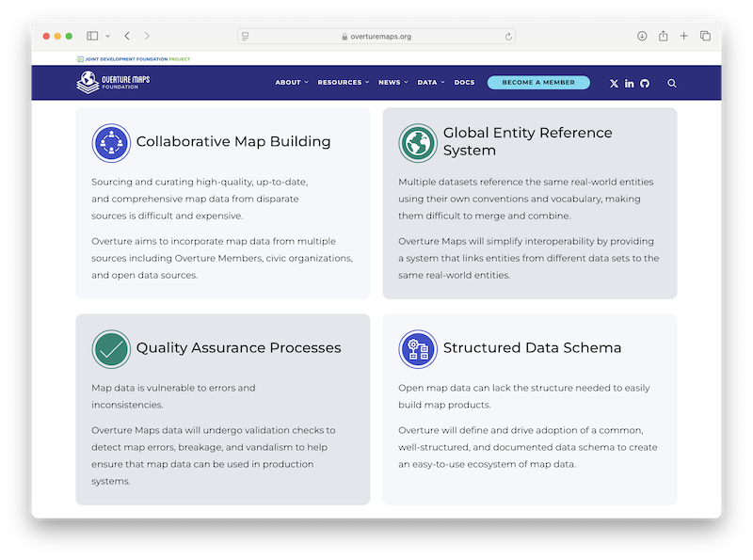Show Safari downloads
The height and width of the screenshot is (560, 753).
coord(642,36)
